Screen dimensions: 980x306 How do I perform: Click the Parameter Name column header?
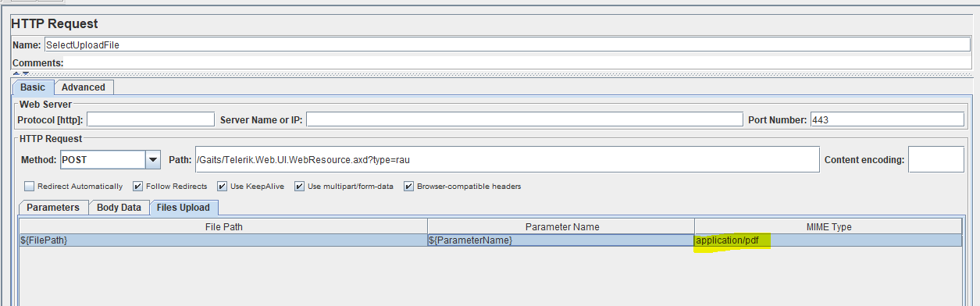tap(561, 227)
